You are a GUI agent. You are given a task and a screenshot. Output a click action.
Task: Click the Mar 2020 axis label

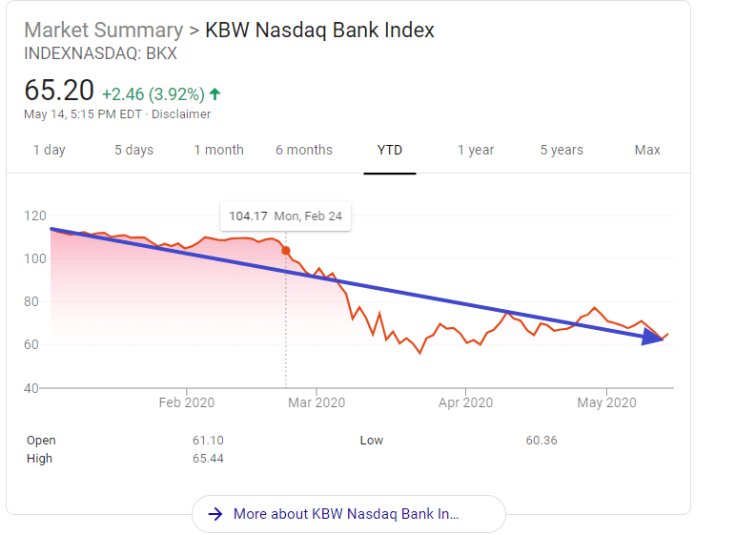(317, 402)
